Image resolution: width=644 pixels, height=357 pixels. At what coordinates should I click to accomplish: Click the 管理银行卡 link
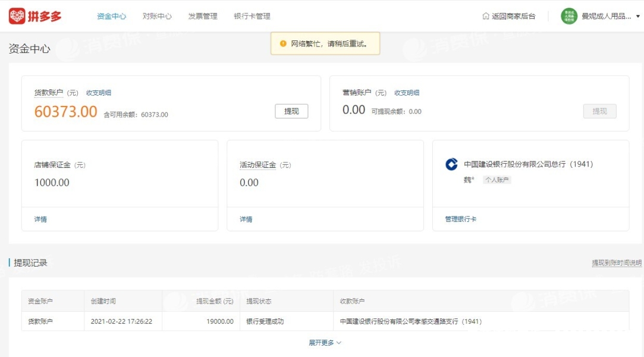(460, 219)
